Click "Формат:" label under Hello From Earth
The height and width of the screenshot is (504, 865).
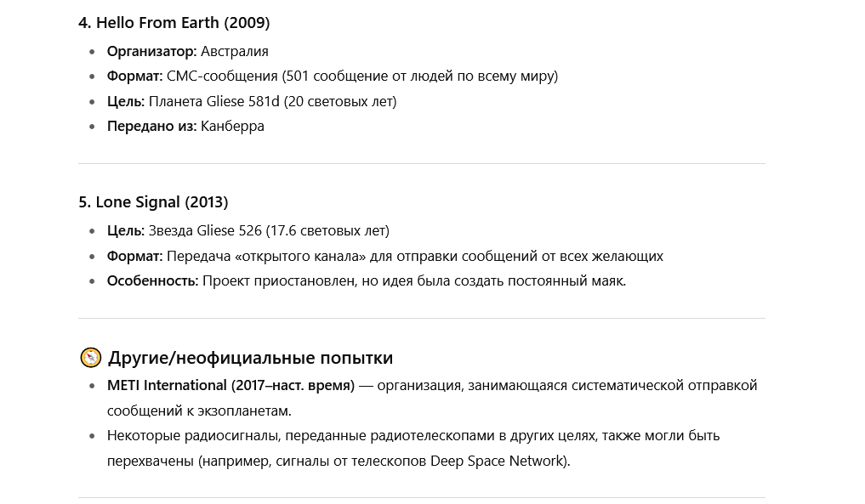pos(134,76)
